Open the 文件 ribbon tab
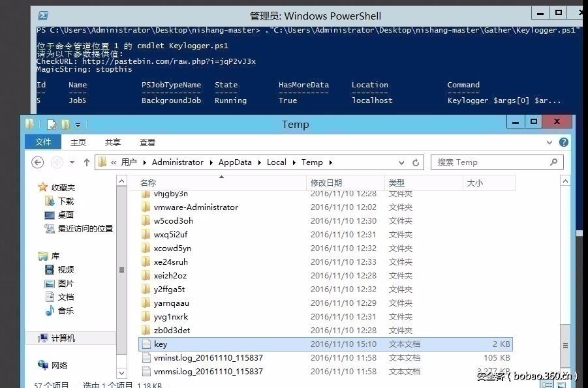588x388 pixels. (x=43, y=142)
